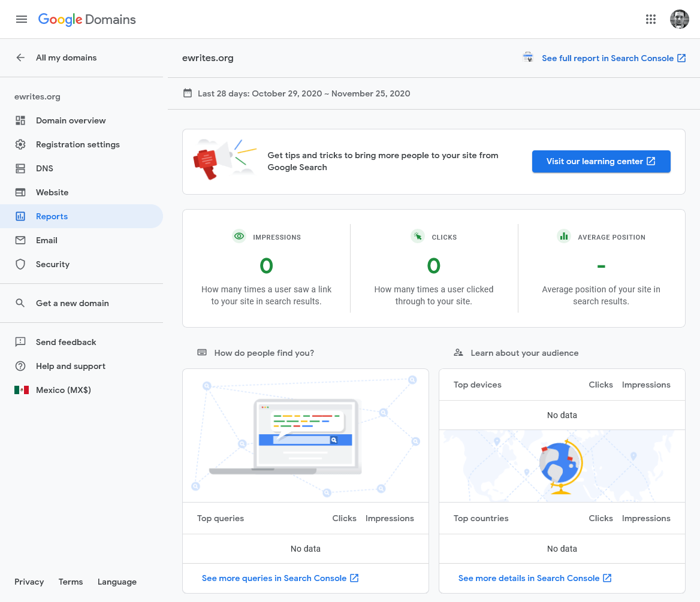Click the Registration settings gear icon
Image resolution: width=700 pixels, height=602 pixels.
(x=20, y=144)
